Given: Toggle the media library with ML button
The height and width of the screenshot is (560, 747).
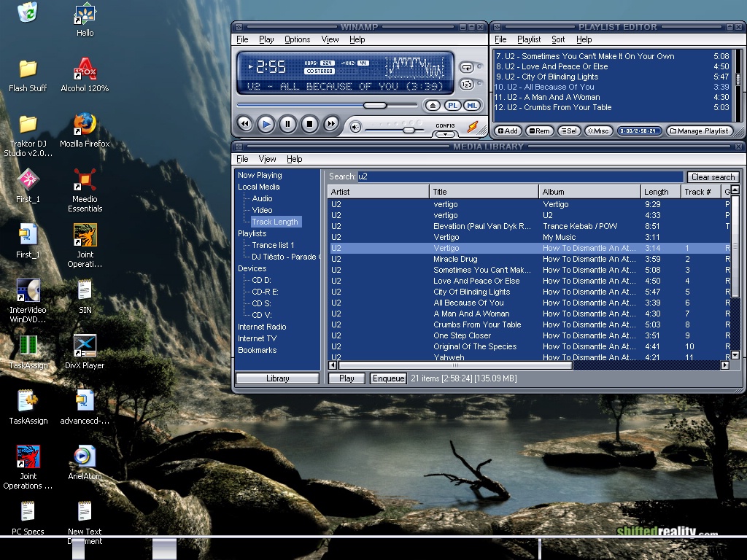Looking at the screenshot, I should pyautogui.click(x=472, y=106).
